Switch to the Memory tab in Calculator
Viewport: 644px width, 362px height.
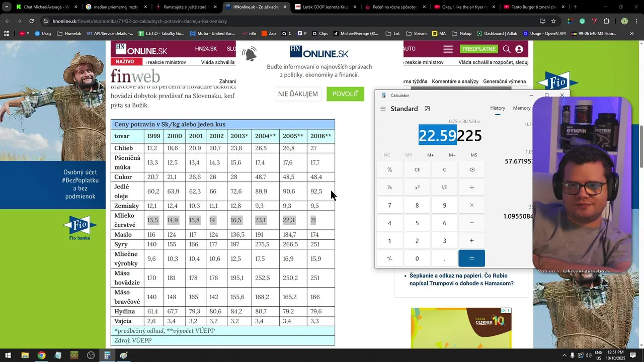[x=521, y=108]
